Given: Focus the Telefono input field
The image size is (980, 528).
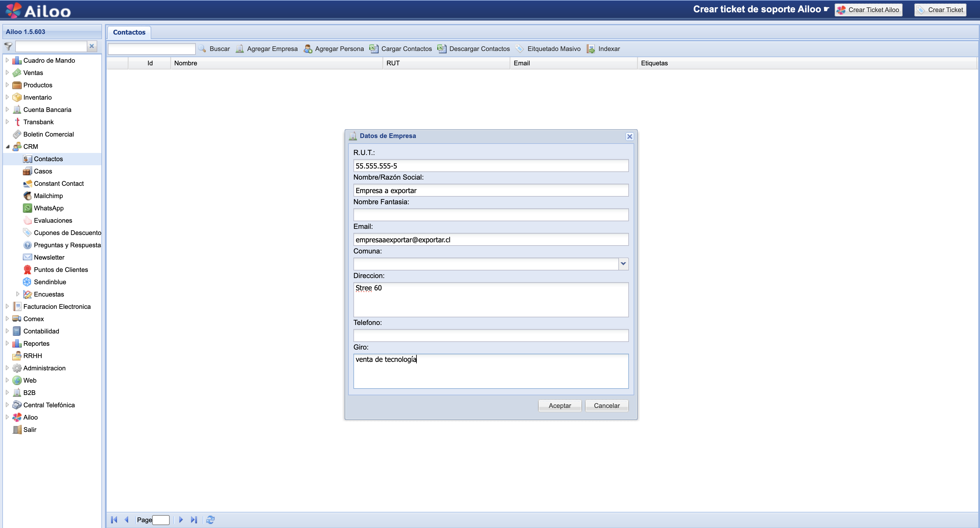Looking at the screenshot, I should pyautogui.click(x=491, y=335).
